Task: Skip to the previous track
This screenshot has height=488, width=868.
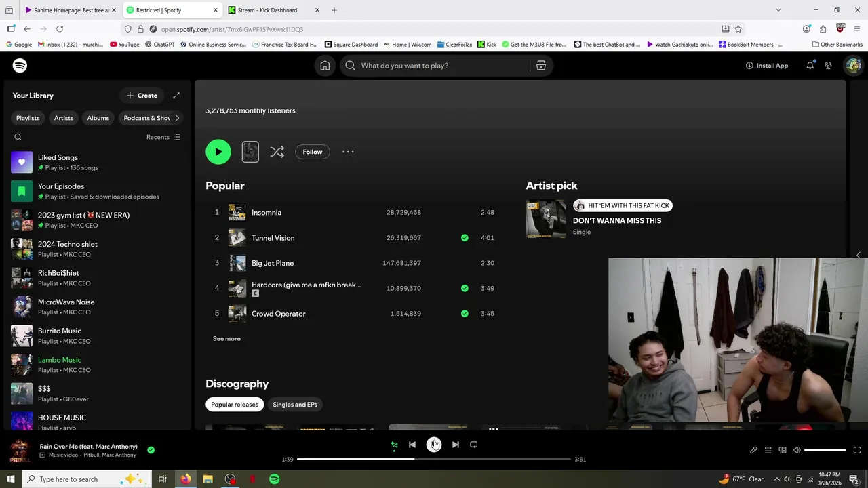Action: [x=412, y=445]
